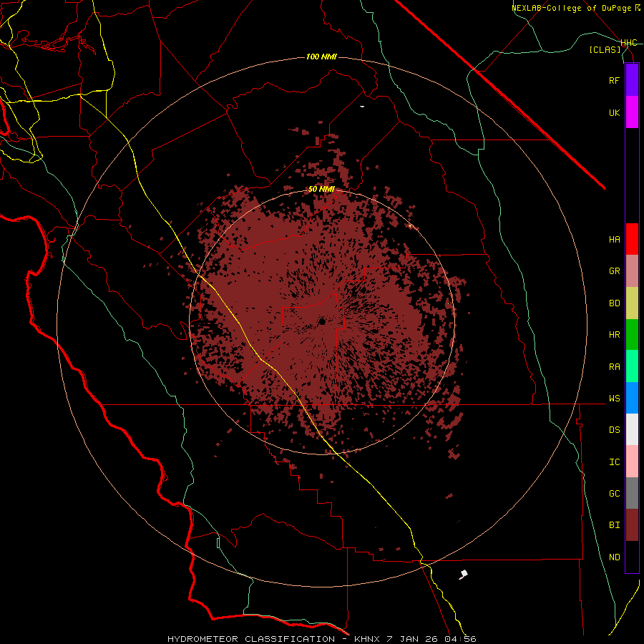
Task: Click the 7 JAN 26 date text
Action: (x=412, y=639)
